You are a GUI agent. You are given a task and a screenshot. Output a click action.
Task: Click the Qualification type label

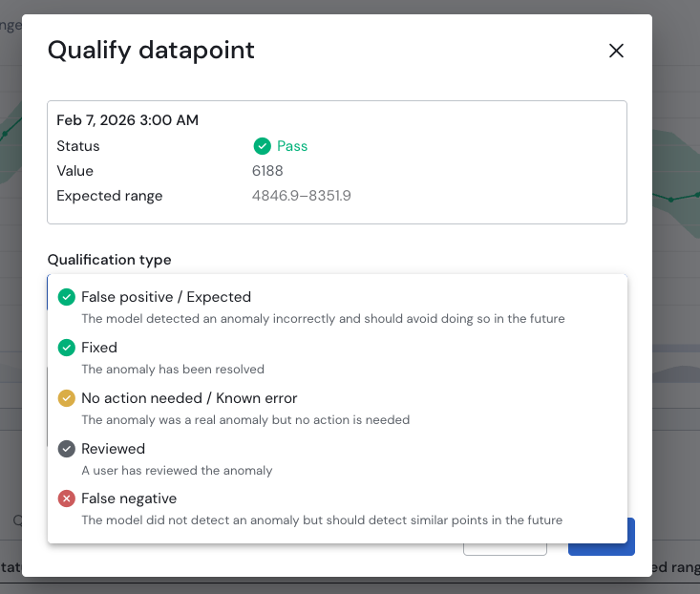point(110,260)
